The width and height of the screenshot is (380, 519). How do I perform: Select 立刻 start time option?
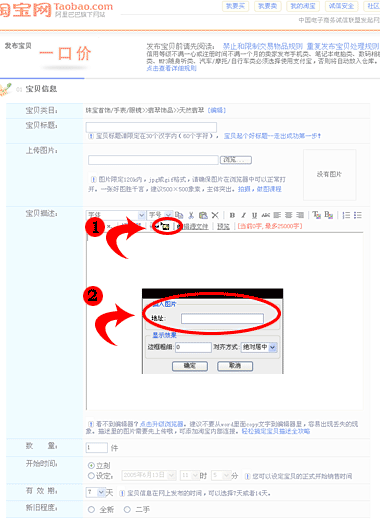click(x=91, y=465)
